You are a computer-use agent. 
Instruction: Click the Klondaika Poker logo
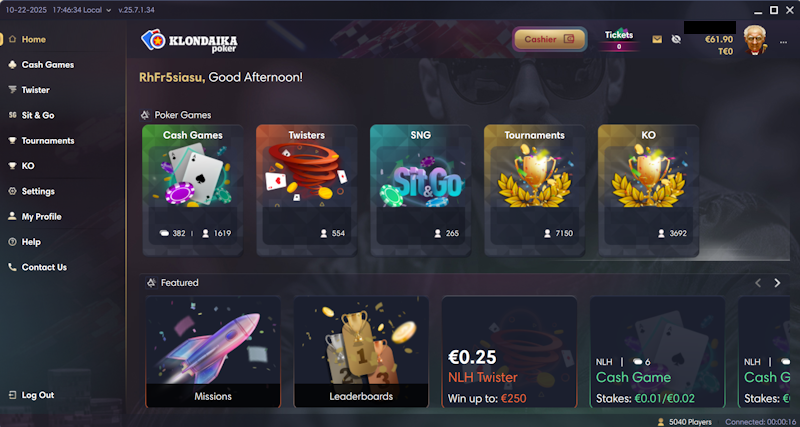pos(189,41)
